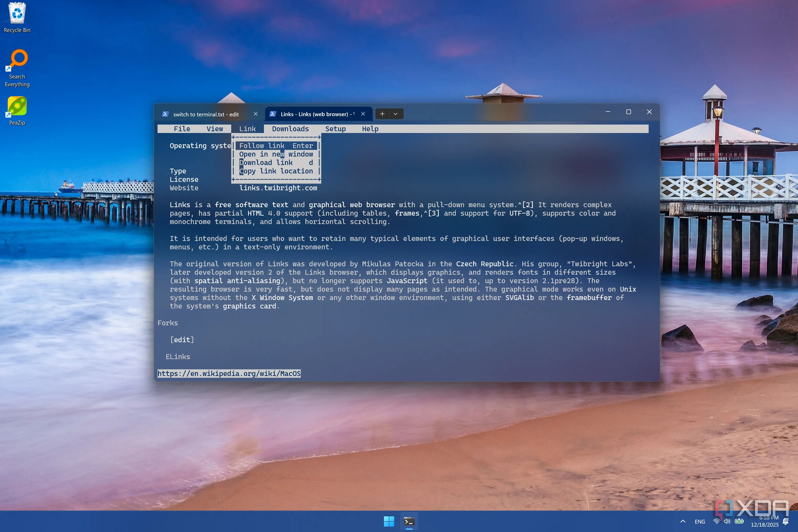Image resolution: width=798 pixels, height=532 pixels.
Task: Switch to 'switch to terminal.txt - edit' tab
Action: (206, 114)
